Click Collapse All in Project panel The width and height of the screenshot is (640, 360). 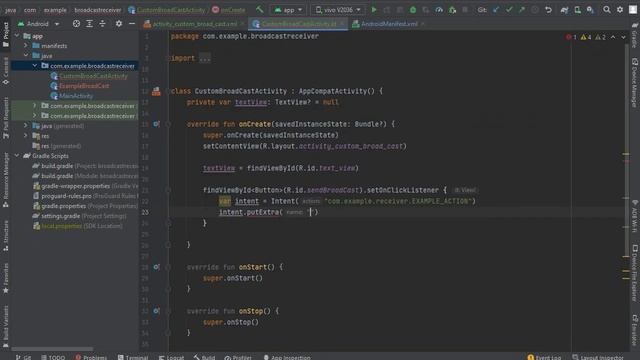(102, 24)
